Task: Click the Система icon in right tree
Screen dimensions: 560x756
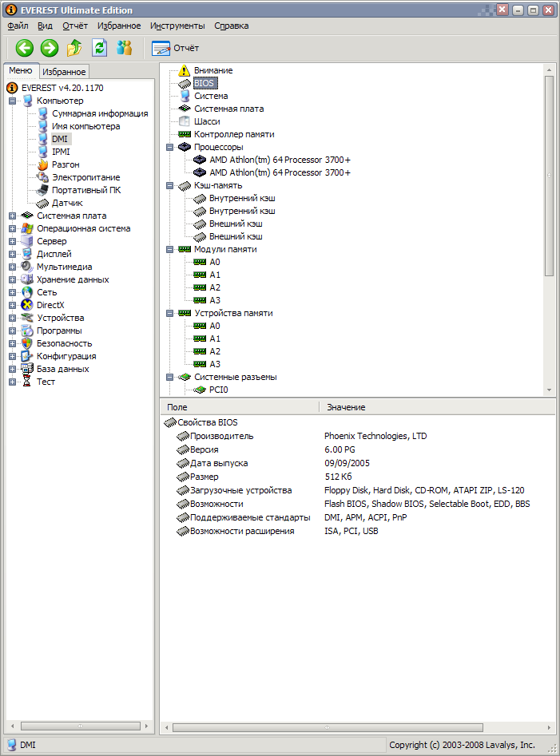Action: [x=185, y=96]
